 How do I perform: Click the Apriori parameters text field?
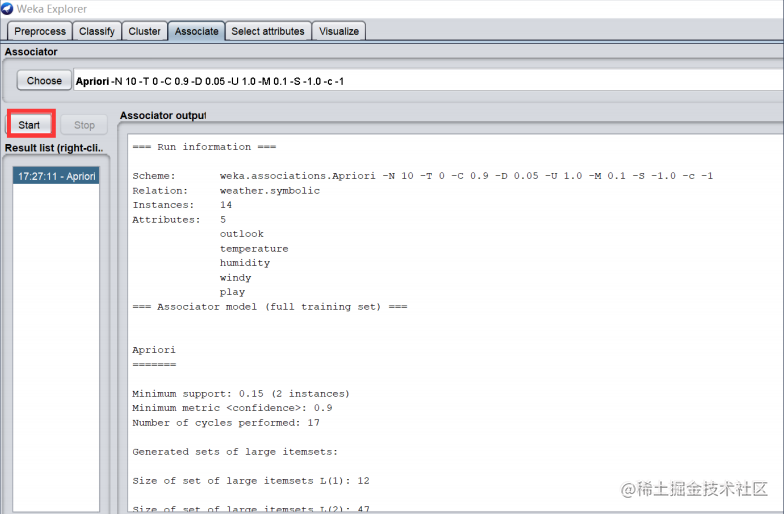[428, 81]
